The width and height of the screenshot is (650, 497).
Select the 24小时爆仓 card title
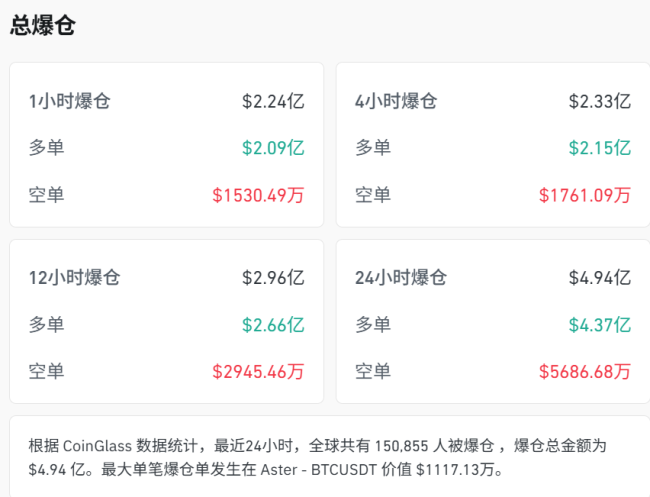[x=400, y=278]
